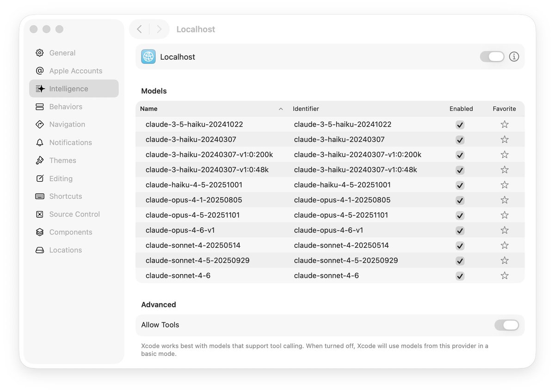Toggle the Allow Tools switch
This screenshot has height=392, width=555.
pos(506,325)
